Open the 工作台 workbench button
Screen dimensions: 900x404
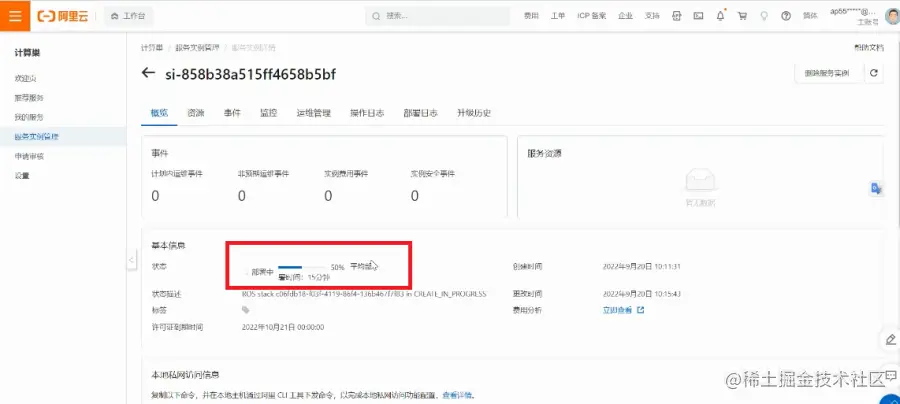[129, 16]
